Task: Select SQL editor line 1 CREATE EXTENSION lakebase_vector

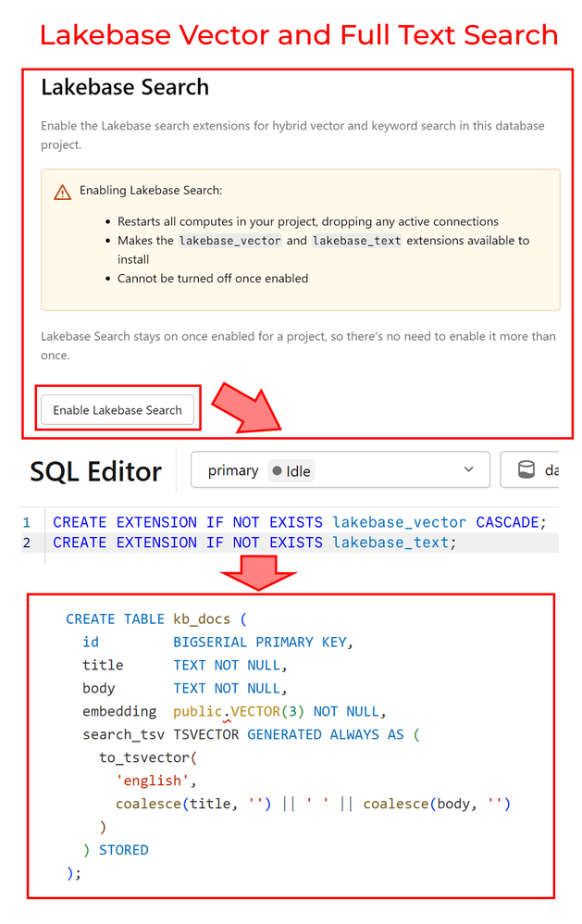Action: [x=300, y=522]
